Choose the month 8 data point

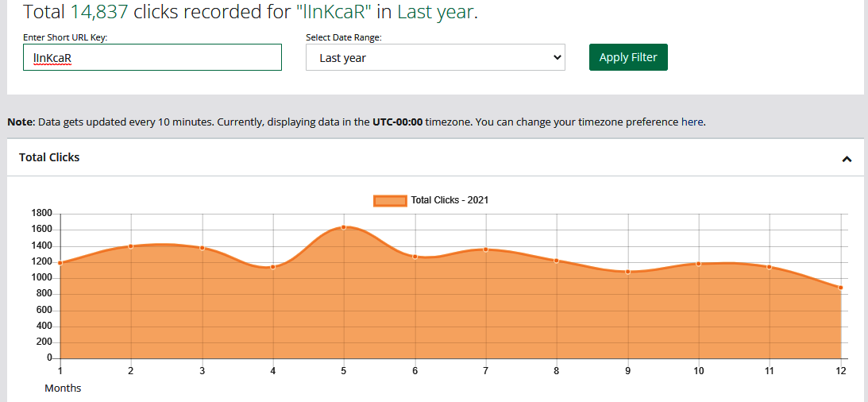(x=557, y=261)
